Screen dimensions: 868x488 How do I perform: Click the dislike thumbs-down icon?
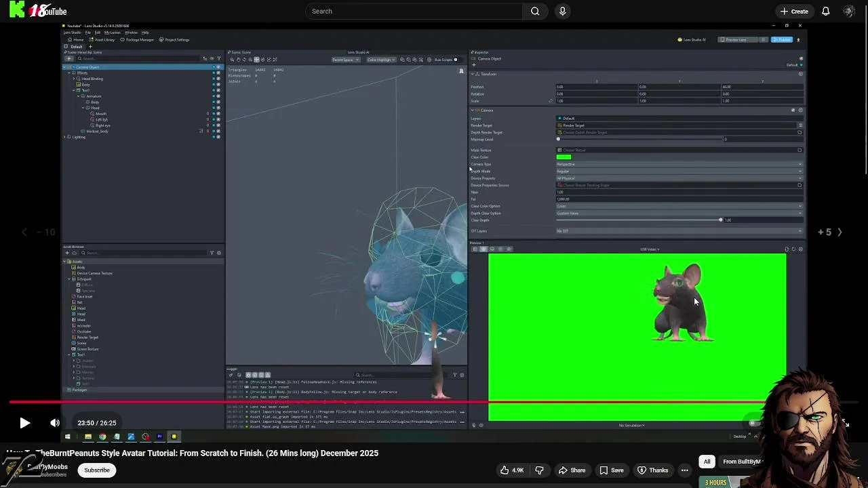tap(539, 470)
